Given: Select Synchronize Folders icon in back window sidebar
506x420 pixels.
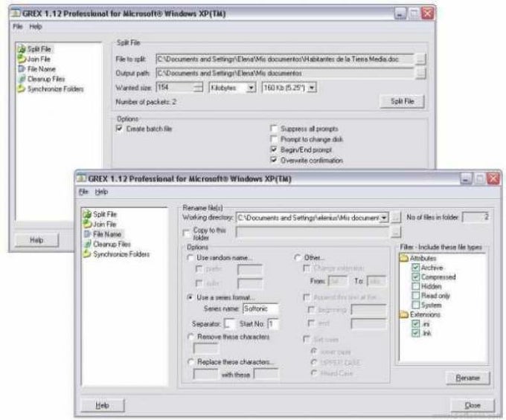Looking at the screenshot, I should click(22, 88).
